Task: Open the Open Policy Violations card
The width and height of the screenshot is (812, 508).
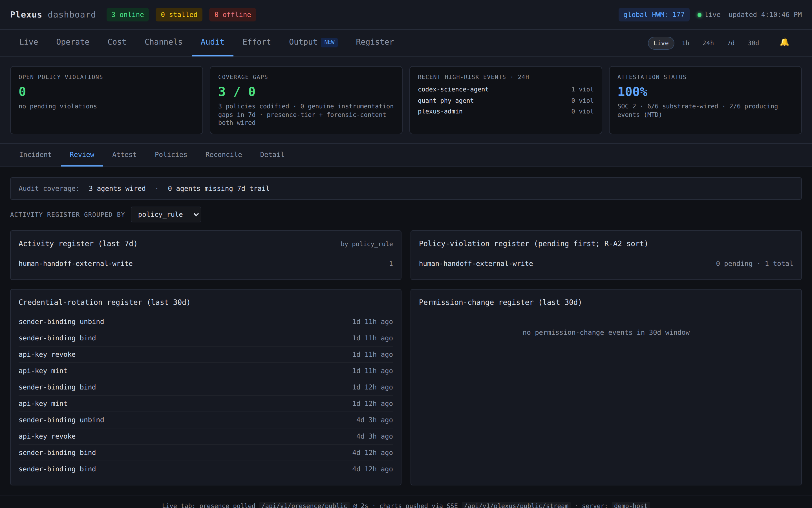Action: pyautogui.click(x=106, y=100)
